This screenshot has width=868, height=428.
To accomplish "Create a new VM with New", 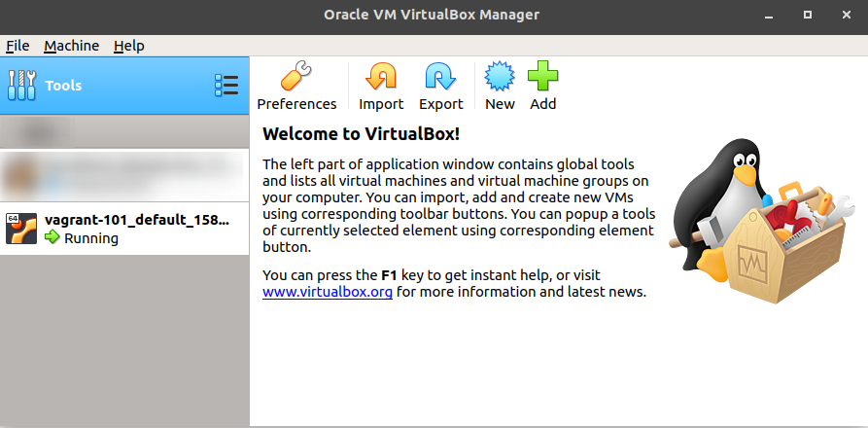I will click(x=500, y=87).
